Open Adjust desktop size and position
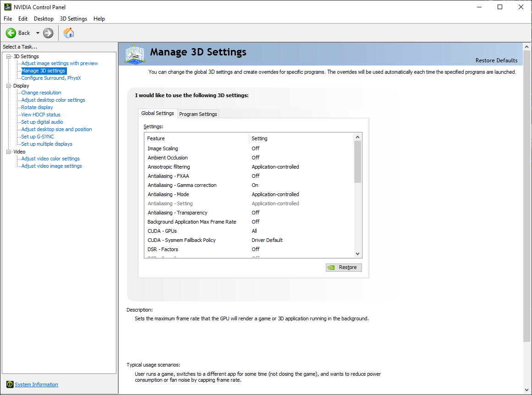This screenshot has width=532, height=395. coord(56,129)
